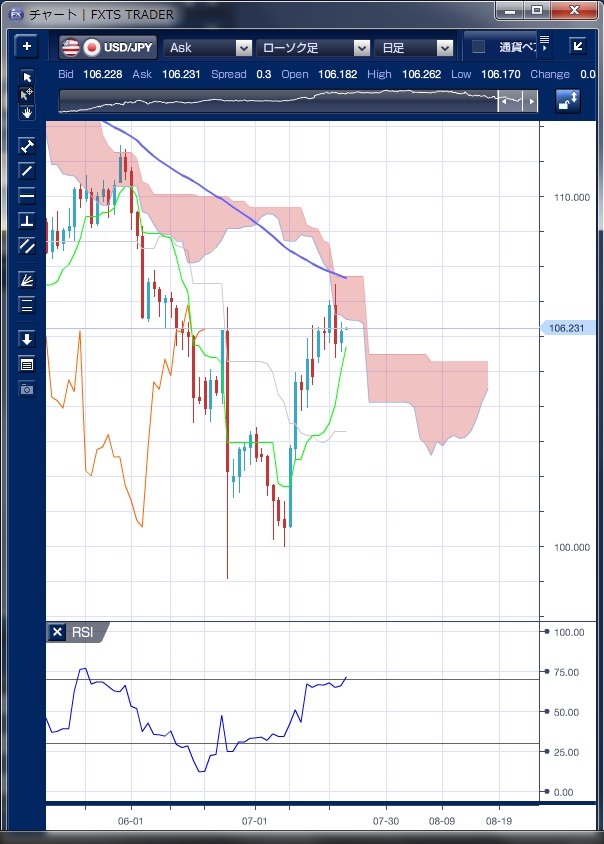Screen dimensions: 604x844
Task: Select the trend line drawing tool
Action: click(x=27, y=171)
